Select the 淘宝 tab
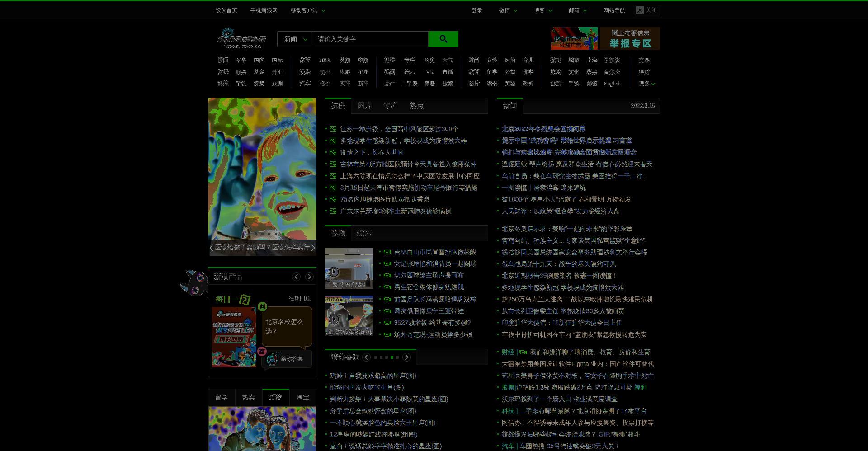868x451 pixels. click(303, 397)
